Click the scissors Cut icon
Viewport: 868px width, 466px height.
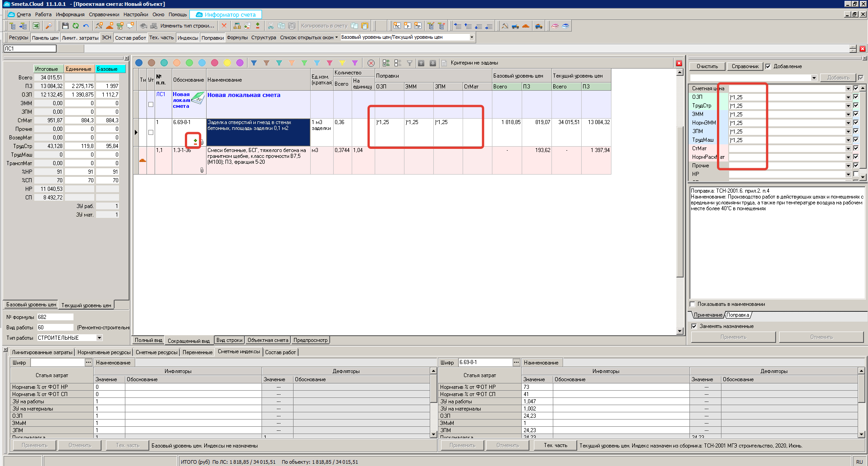click(271, 26)
